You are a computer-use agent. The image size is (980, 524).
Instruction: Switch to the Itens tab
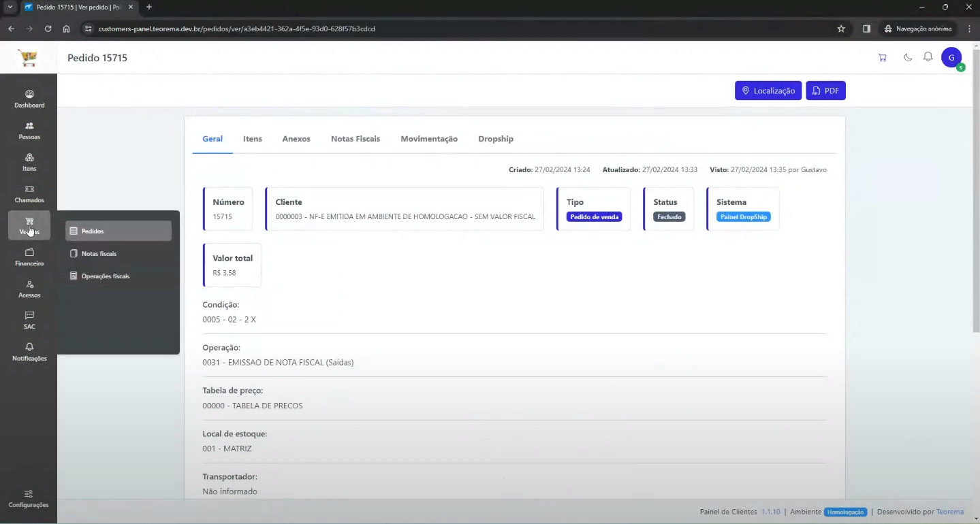click(253, 139)
